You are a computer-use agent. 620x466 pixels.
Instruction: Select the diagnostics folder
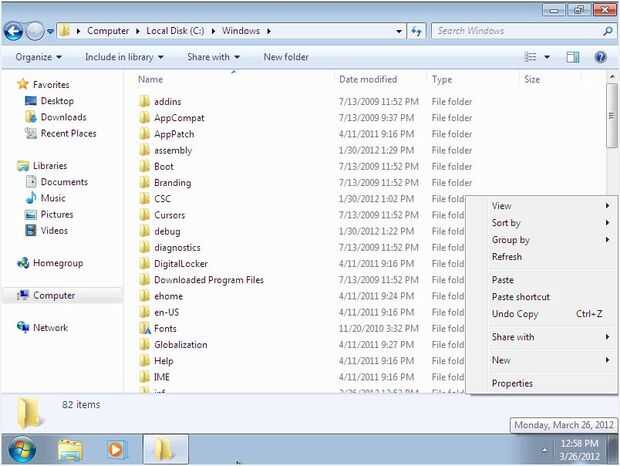(x=177, y=247)
